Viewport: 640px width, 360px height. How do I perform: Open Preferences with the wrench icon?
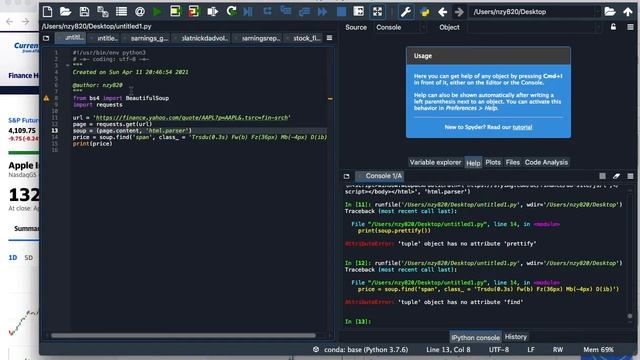[406, 12]
